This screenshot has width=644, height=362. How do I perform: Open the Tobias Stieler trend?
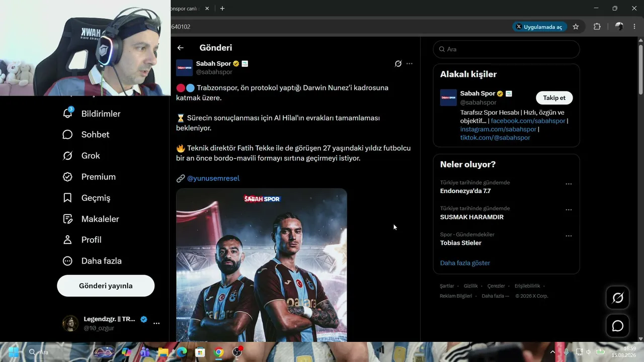(x=461, y=243)
